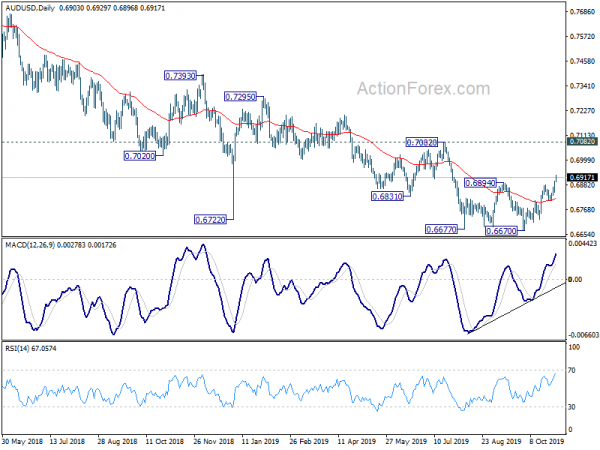Select the 0.73930 price label
The image size is (600, 450).
[180, 76]
